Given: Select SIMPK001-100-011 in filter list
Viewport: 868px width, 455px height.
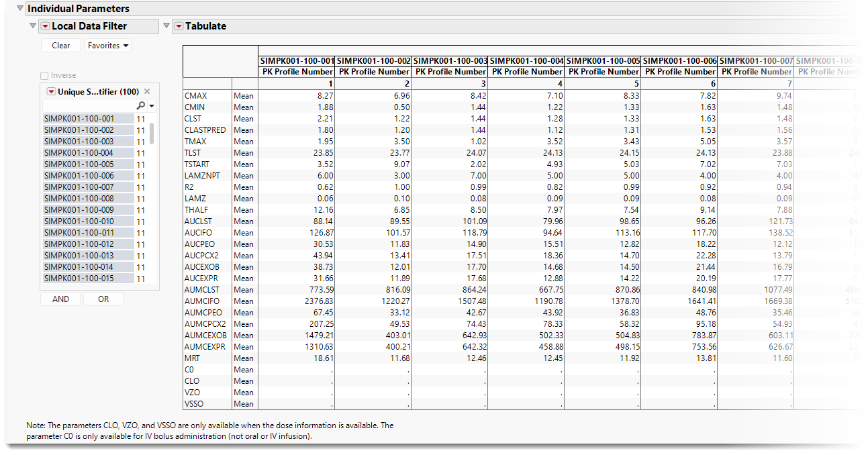Looking at the screenshot, I should 89,233.
